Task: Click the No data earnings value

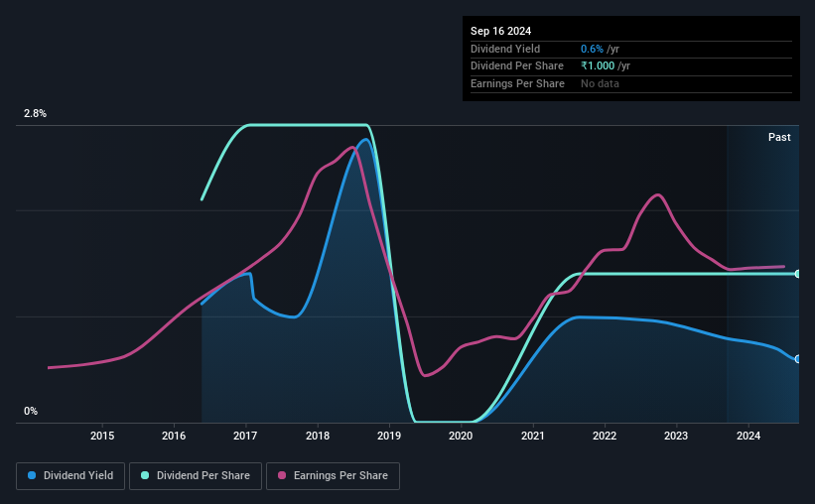Action: click(600, 83)
